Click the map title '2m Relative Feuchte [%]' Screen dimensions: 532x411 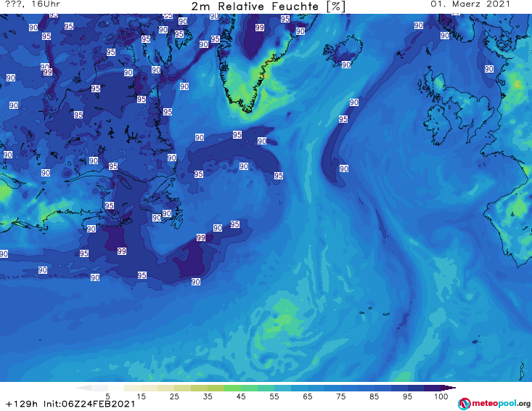coord(269,6)
